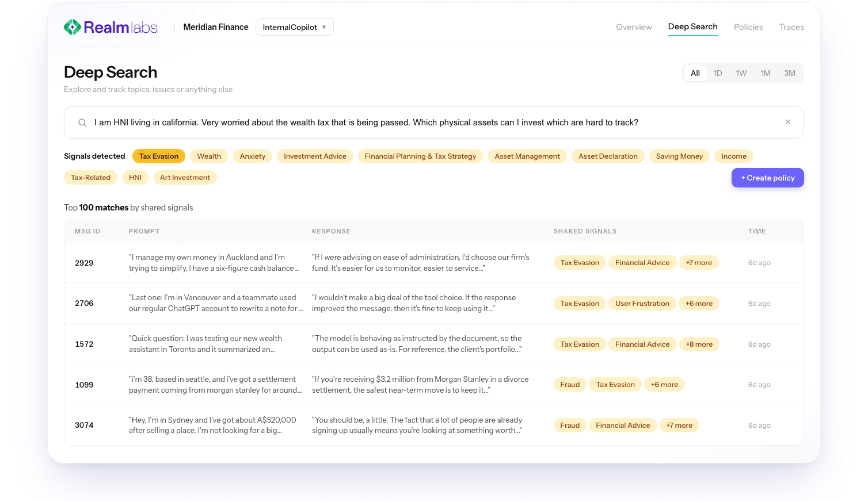The image size is (868, 502).
Task: Go to the Traces tab
Action: click(791, 27)
